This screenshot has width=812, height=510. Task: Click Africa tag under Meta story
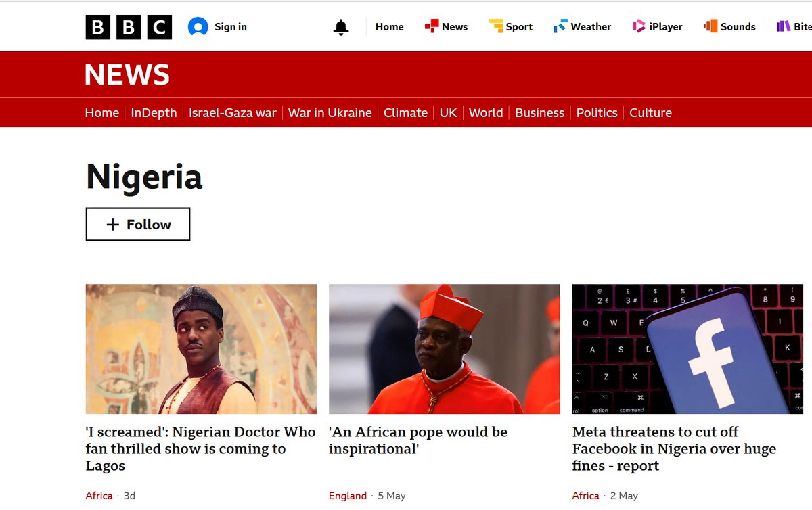pos(586,496)
